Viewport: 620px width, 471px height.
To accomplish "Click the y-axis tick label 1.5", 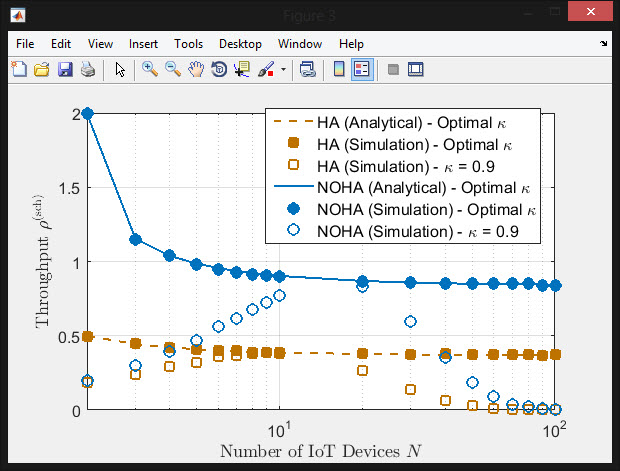I will [x=69, y=189].
